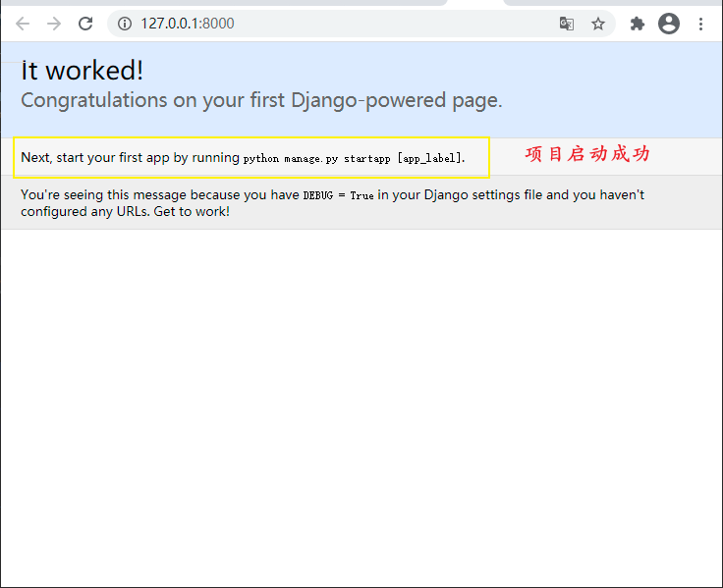This screenshot has height=588, width=723.
Task: Open the Chrome three-dot menu
Action: click(x=700, y=24)
